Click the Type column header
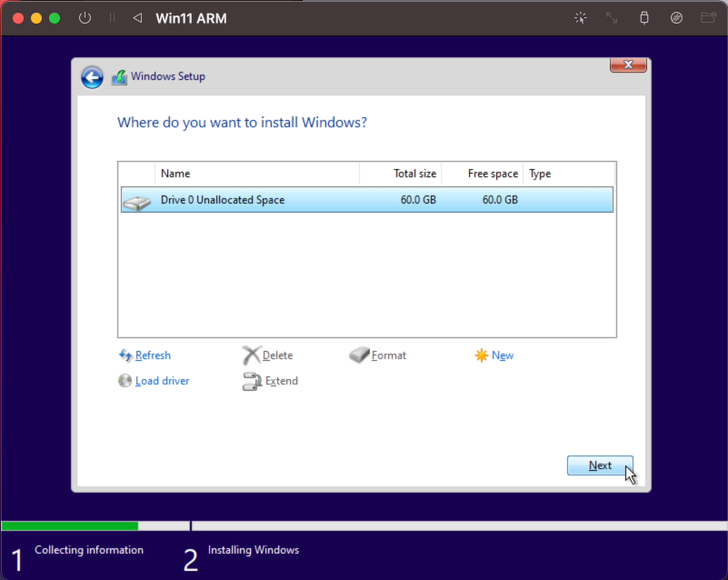This screenshot has width=728, height=580. tap(569, 174)
